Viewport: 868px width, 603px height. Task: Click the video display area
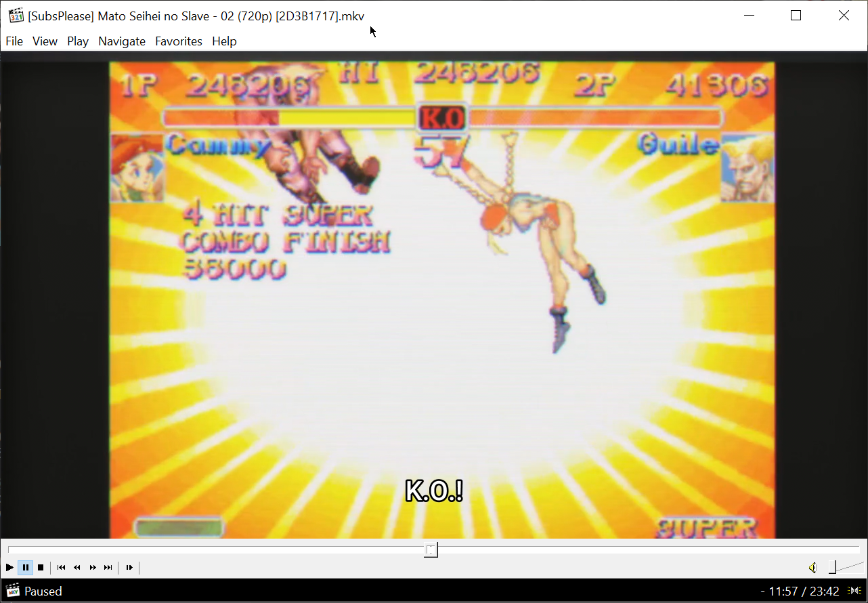tap(434, 295)
